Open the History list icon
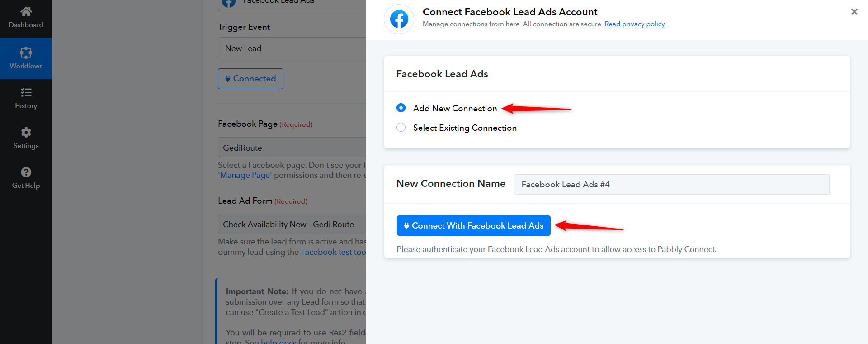 click(x=26, y=92)
